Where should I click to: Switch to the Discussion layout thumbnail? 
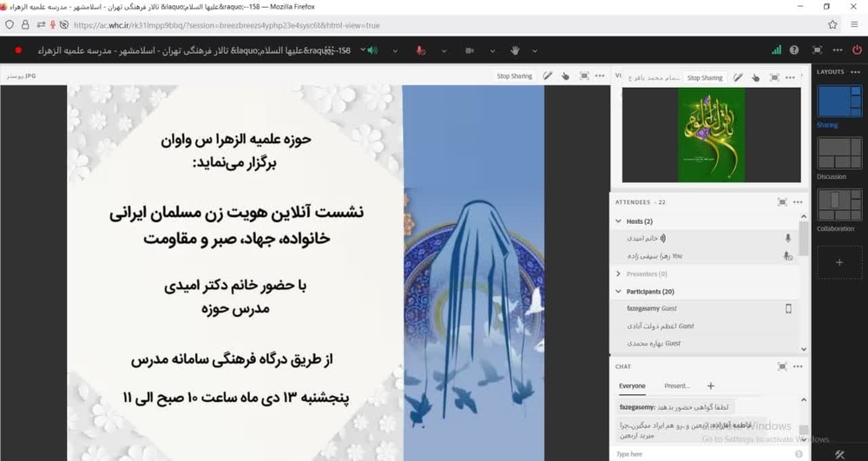point(839,153)
